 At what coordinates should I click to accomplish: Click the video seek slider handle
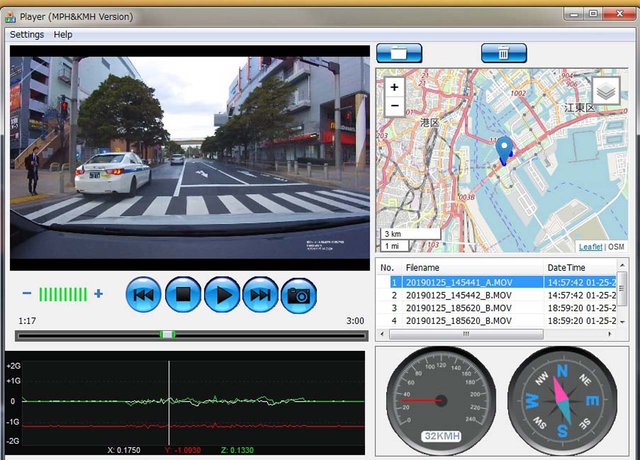pos(168,334)
